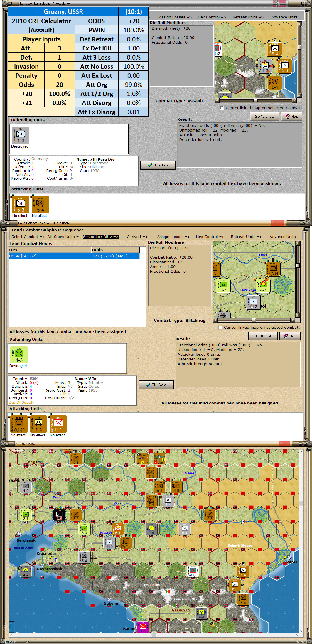Image resolution: width=312 pixels, height=644 pixels.
Task: Select the 'Convert =>' sequence step
Action: pos(137,237)
